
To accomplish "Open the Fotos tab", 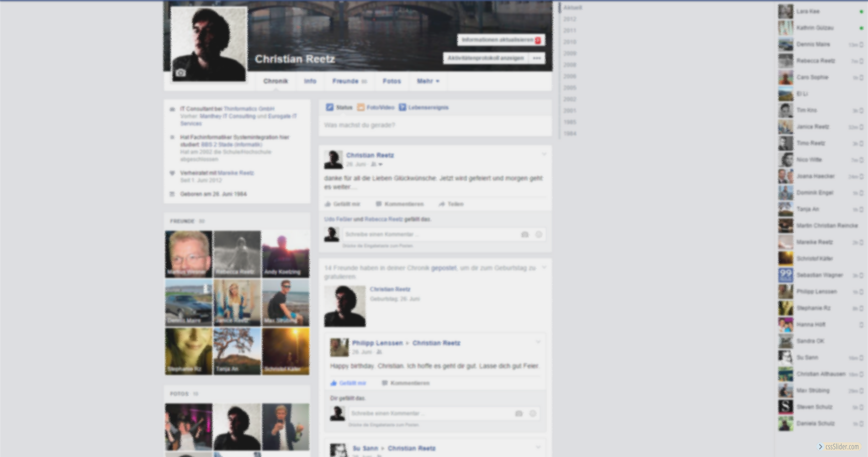I will click(392, 81).
